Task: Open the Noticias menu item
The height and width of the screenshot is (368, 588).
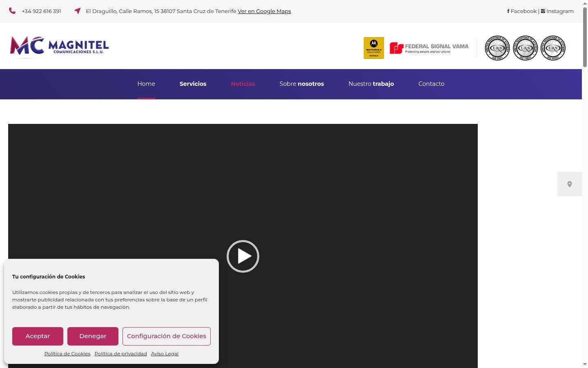Action: point(243,84)
